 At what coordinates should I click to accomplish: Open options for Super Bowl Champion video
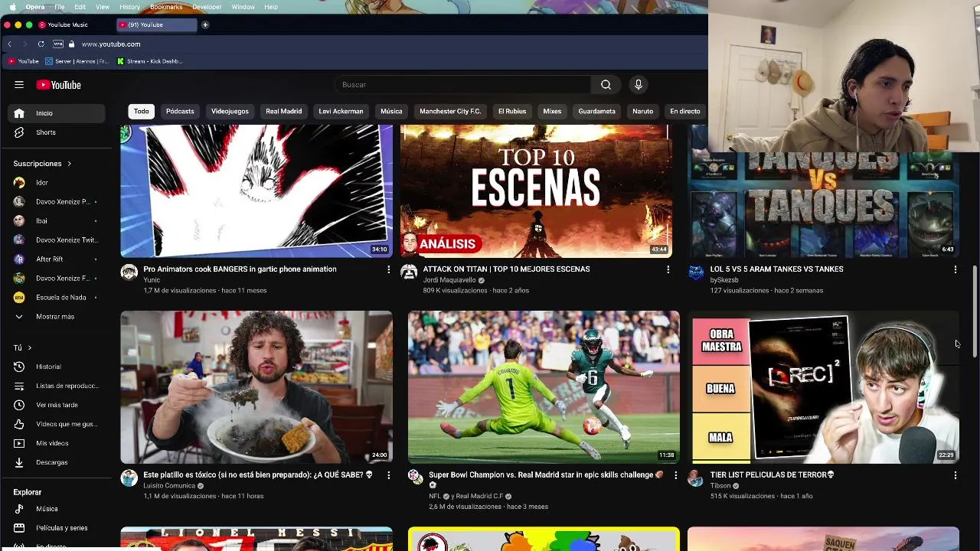(675, 475)
